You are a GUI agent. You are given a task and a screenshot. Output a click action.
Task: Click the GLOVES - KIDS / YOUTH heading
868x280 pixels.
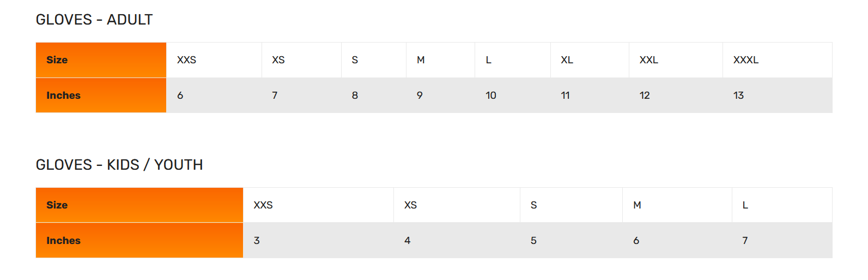[x=119, y=165]
